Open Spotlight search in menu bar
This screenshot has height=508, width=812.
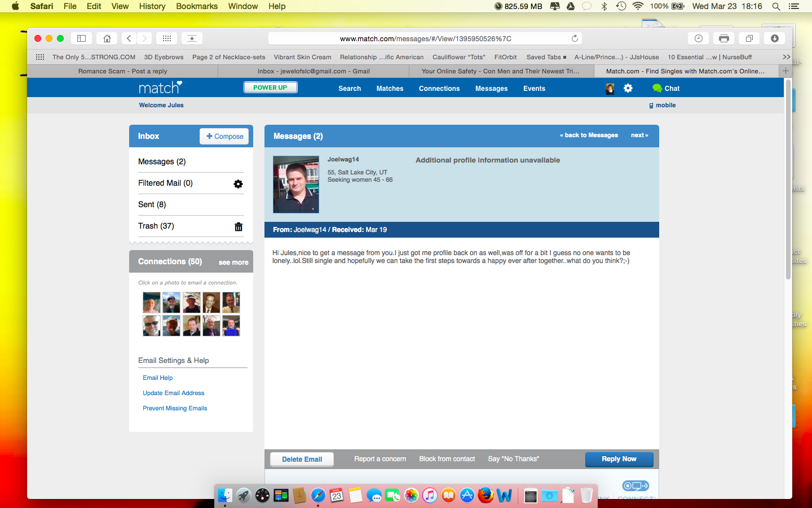(x=776, y=6)
